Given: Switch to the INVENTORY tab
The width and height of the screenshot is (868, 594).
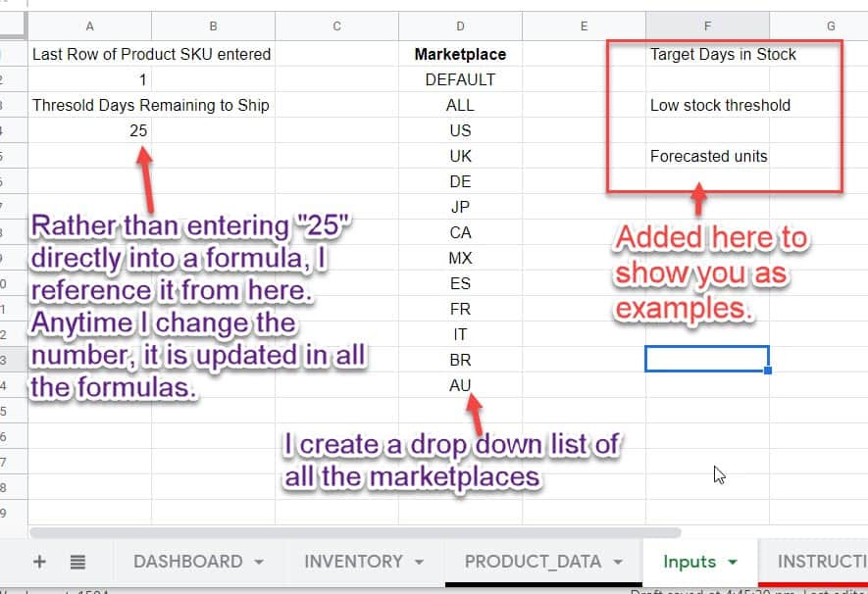Looking at the screenshot, I should pyautogui.click(x=353, y=562).
